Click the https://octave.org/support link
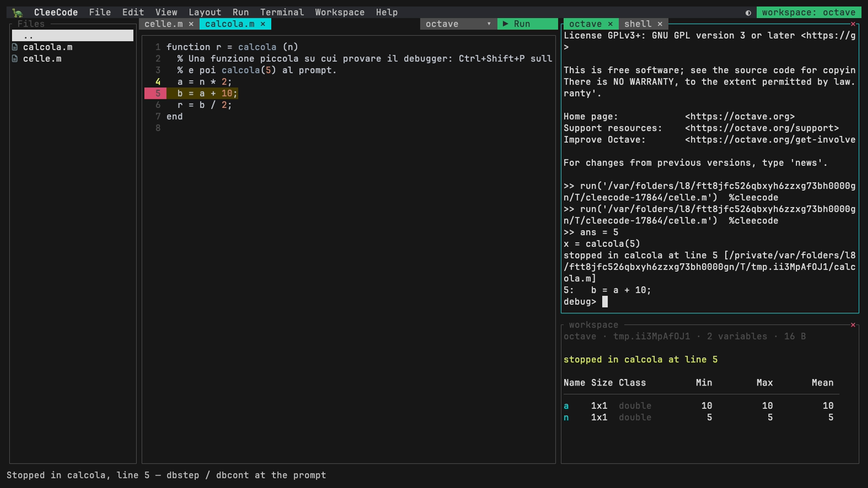 pyautogui.click(x=762, y=128)
